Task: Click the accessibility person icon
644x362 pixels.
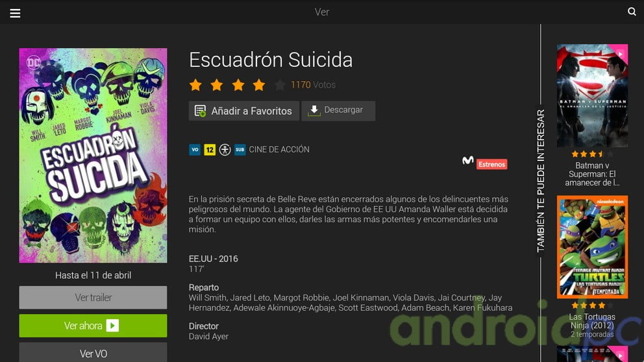Action: pyautogui.click(x=225, y=150)
